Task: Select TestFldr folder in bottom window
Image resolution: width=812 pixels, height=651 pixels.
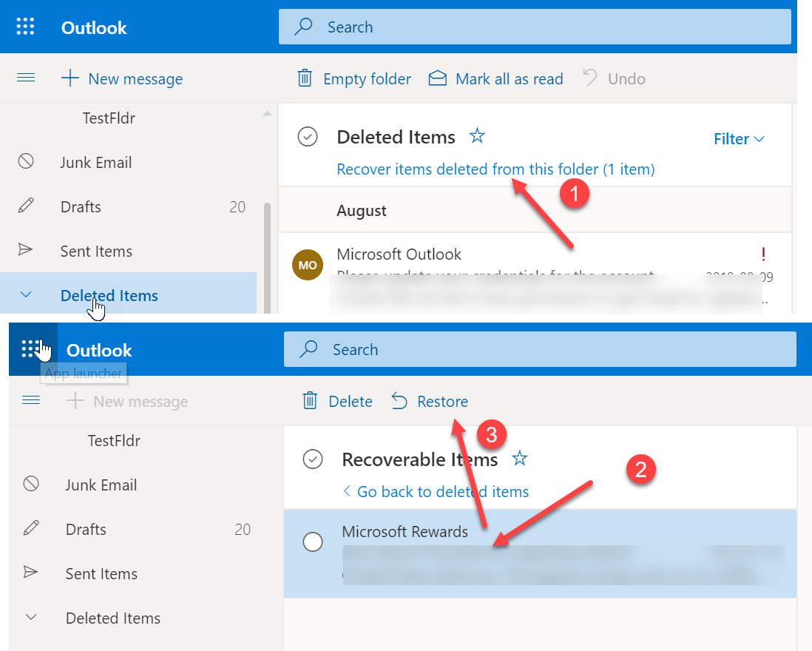Action: point(114,441)
